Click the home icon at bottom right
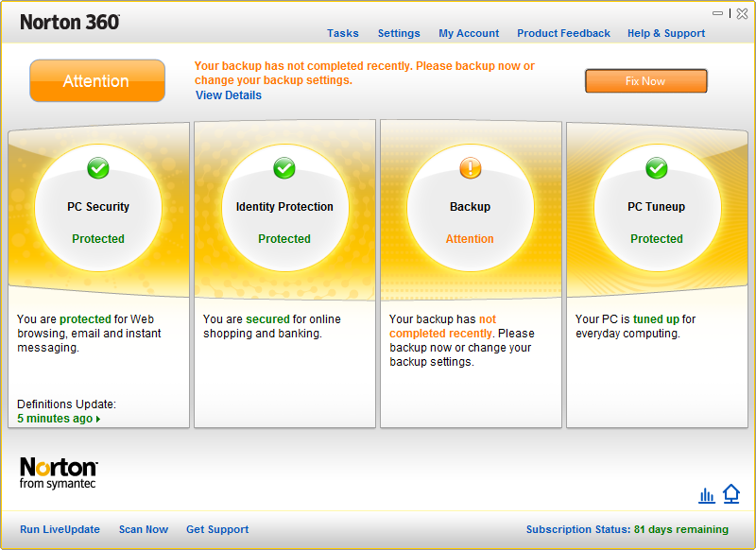The image size is (756, 550). click(x=731, y=493)
